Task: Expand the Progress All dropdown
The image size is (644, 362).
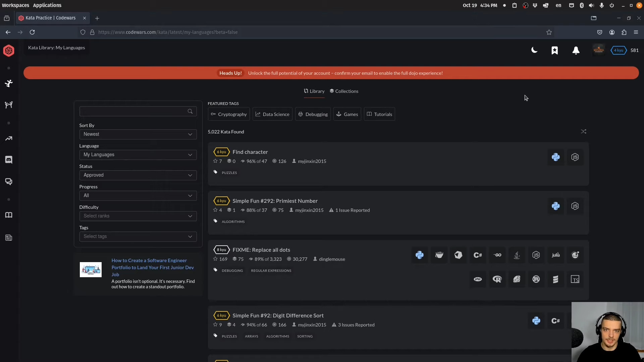Action: click(x=138, y=196)
